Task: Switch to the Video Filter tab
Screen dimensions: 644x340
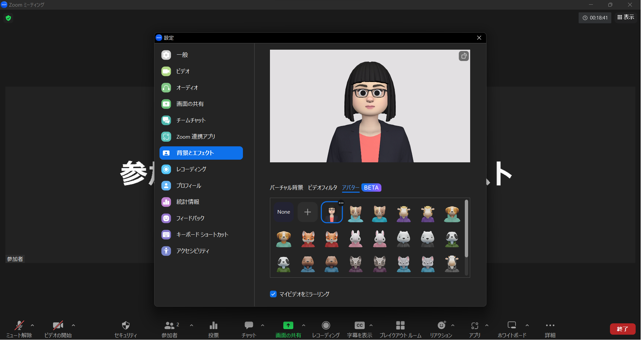Action: tap(322, 188)
